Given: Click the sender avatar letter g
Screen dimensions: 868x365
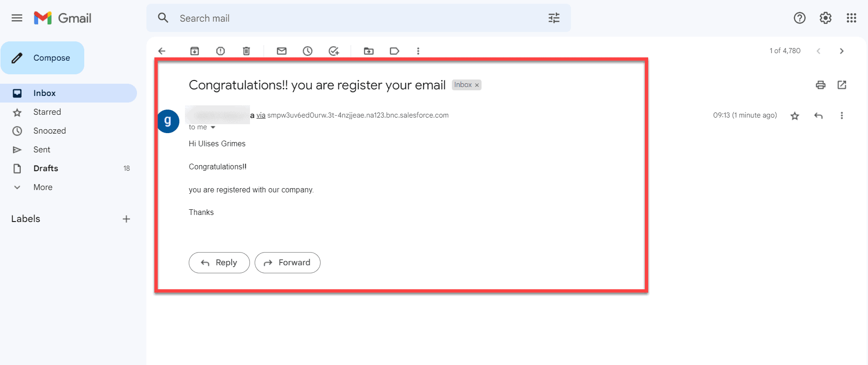Looking at the screenshot, I should coord(168,121).
